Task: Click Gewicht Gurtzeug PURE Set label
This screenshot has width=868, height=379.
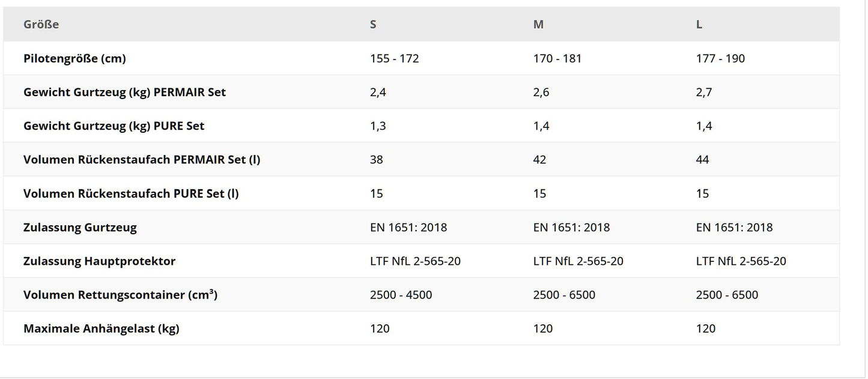Action: [114, 126]
